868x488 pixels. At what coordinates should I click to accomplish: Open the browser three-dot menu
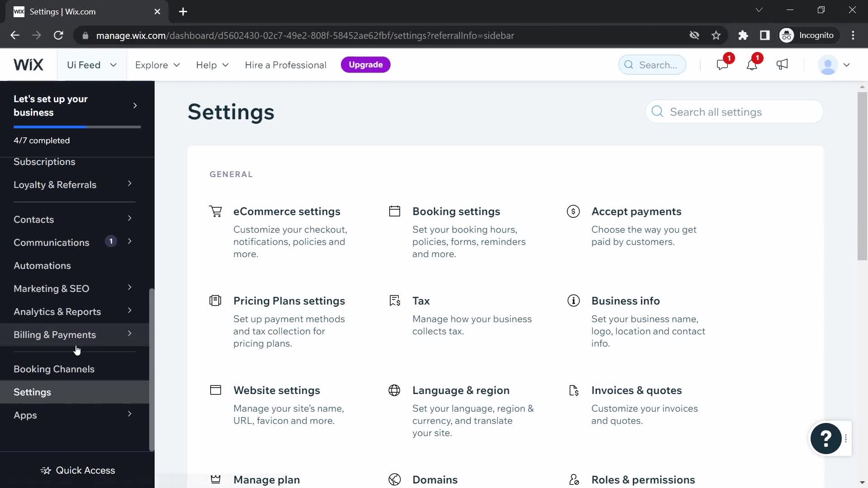(853, 35)
